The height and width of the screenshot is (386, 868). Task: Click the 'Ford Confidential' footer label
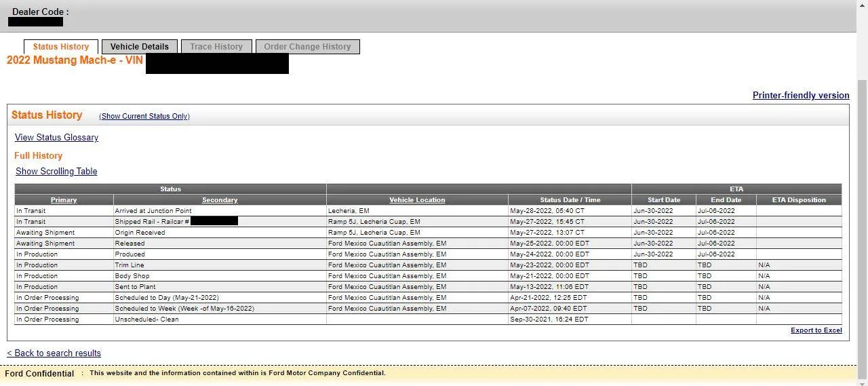pos(39,374)
